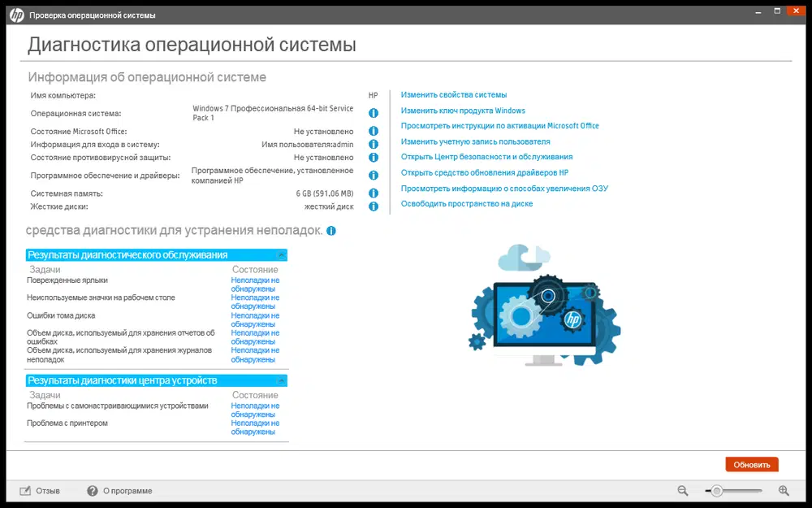
Task: Click the zoom out magnifier icon
Action: pyautogui.click(x=683, y=490)
